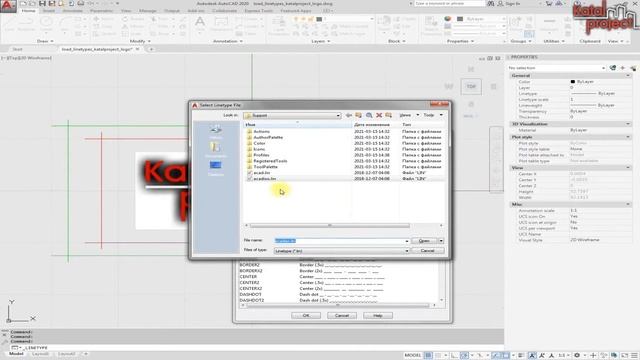Open the No selection dropdown in Properties

pos(557,68)
